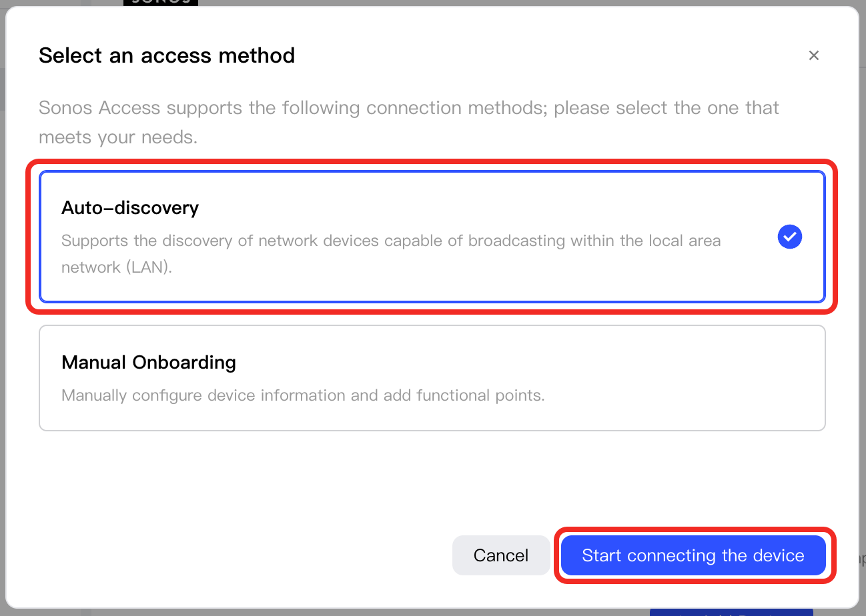This screenshot has height=616, width=866.
Task: Click the empty right side of Manual Onboarding card
Action: pyautogui.click(x=687, y=378)
